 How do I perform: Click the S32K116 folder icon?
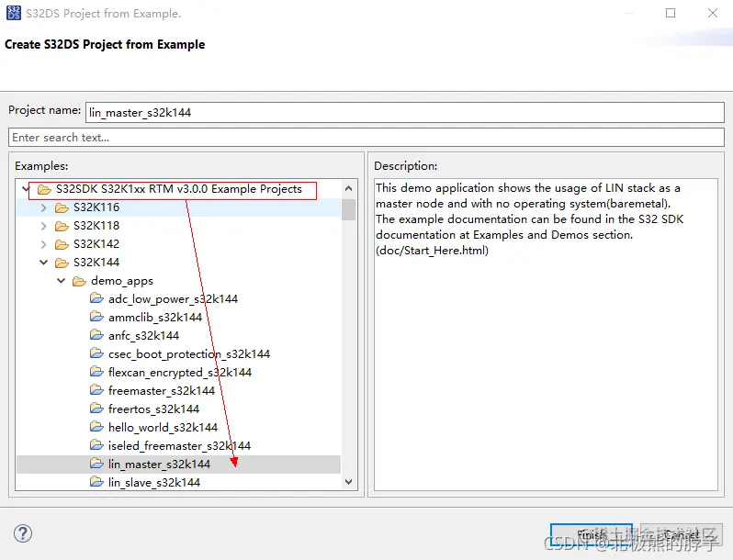pyautogui.click(x=62, y=207)
